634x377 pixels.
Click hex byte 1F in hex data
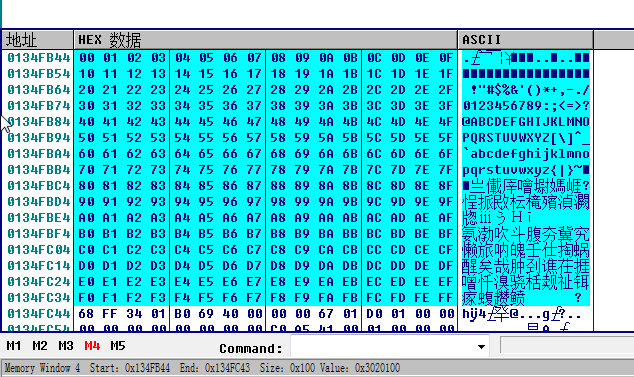tap(446, 74)
